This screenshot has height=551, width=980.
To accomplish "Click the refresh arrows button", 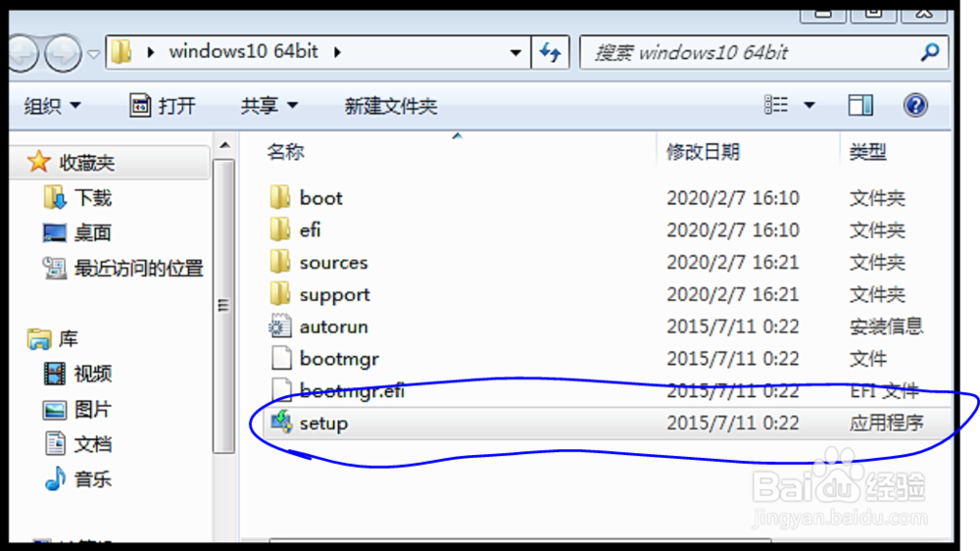I will (550, 52).
